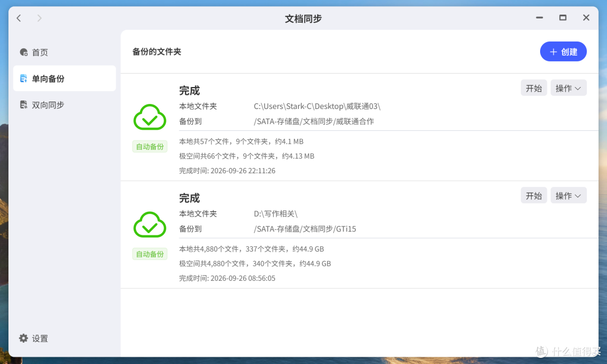The image size is (607, 364).
Task: Click the settings gear icon
Action: (24, 339)
